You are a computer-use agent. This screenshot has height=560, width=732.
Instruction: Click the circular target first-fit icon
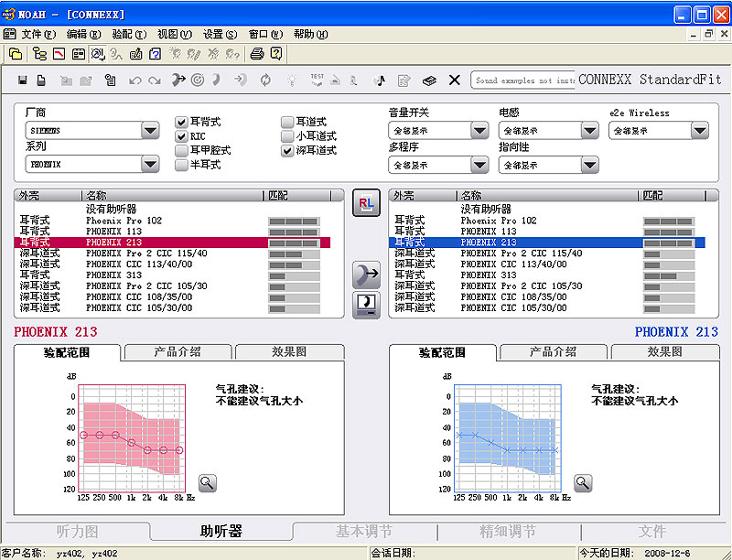198,81
